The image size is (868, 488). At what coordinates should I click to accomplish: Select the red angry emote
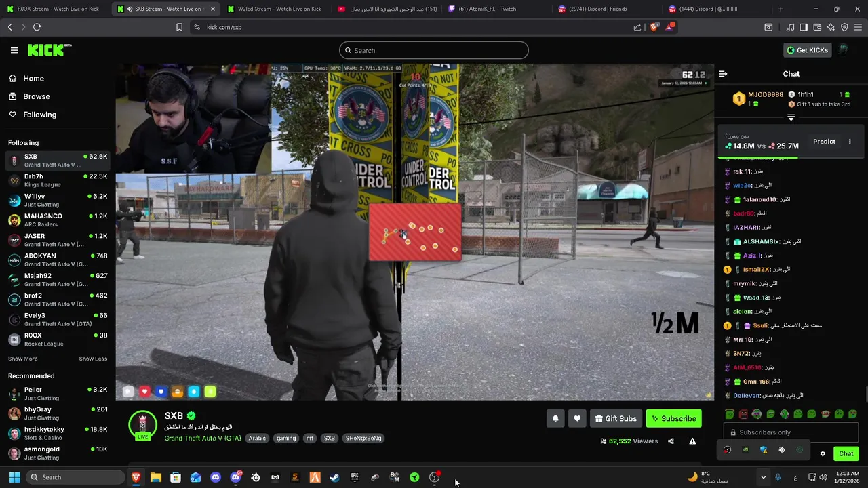coord(743,414)
